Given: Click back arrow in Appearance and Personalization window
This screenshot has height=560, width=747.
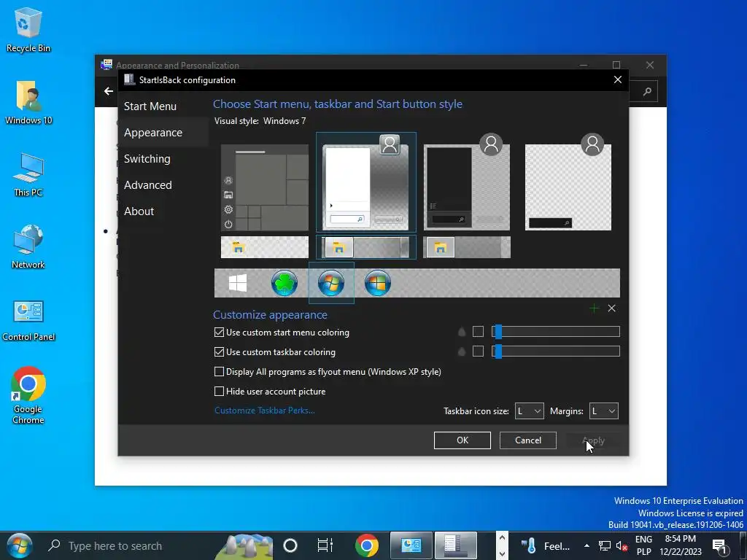Looking at the screenshot, I should pyautogui.click(x=109, y=91).
